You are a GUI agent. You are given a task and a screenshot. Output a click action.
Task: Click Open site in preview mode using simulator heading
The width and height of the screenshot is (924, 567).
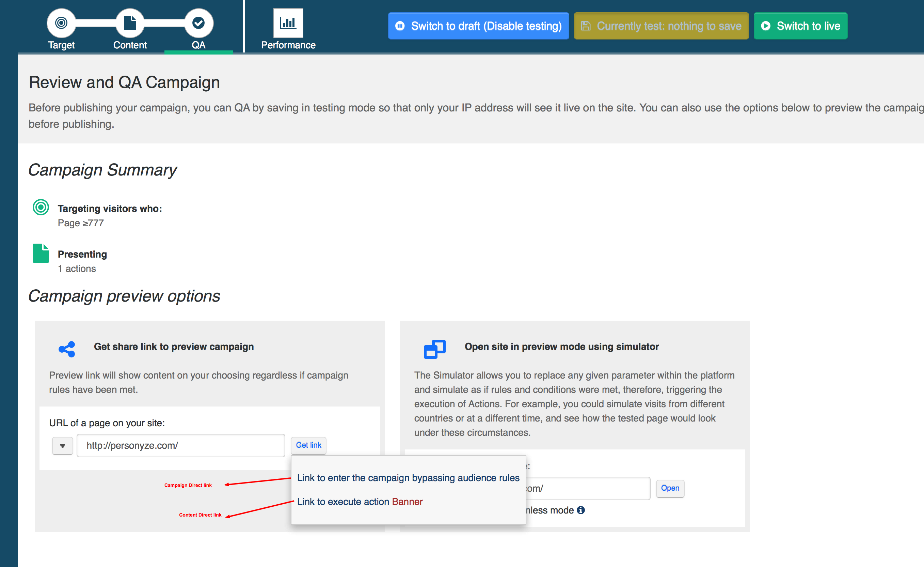point(562,347)
